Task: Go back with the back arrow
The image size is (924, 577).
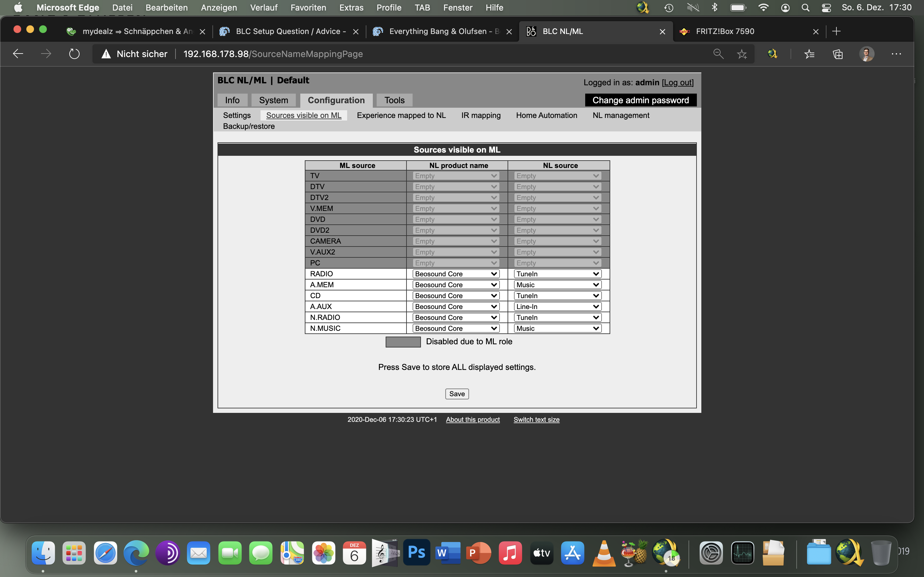Action: [x=18, y=54]
